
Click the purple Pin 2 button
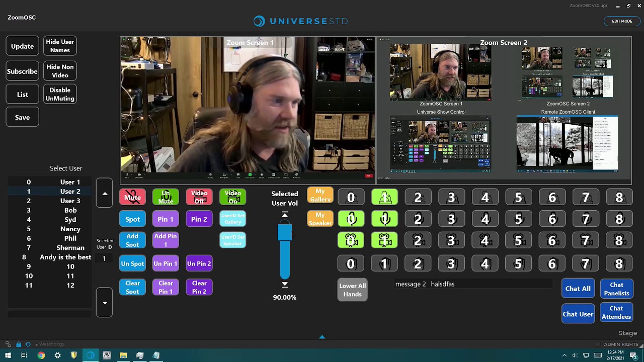coord(199,219)
